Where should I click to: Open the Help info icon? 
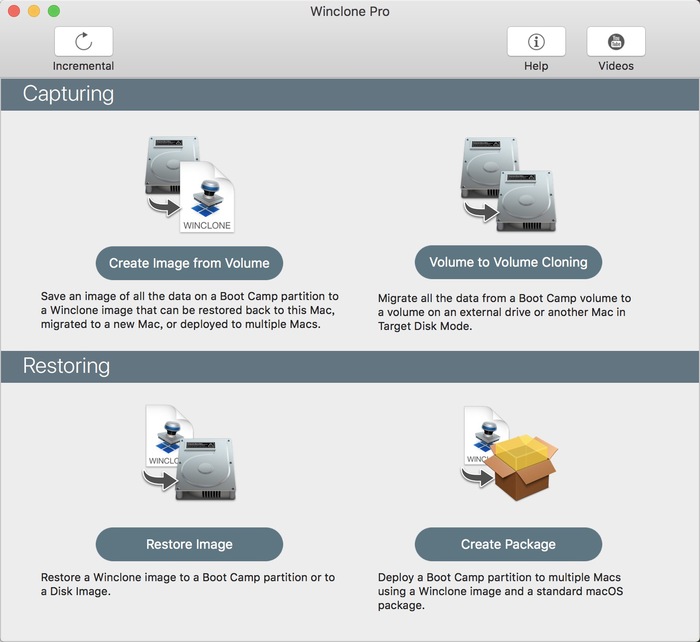[x=536, y=42]
